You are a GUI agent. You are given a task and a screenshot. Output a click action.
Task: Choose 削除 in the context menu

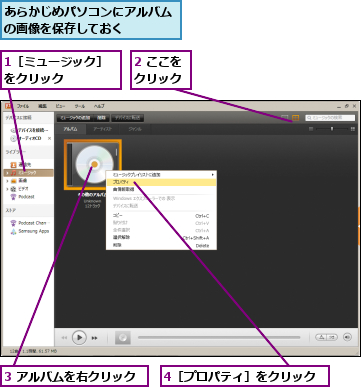161,245
